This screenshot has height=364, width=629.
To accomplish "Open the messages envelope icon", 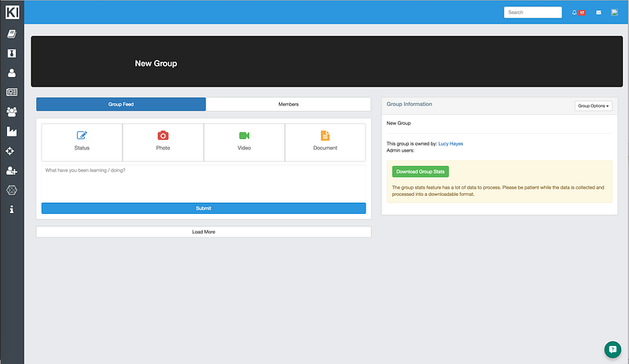I will coord(598,13).
